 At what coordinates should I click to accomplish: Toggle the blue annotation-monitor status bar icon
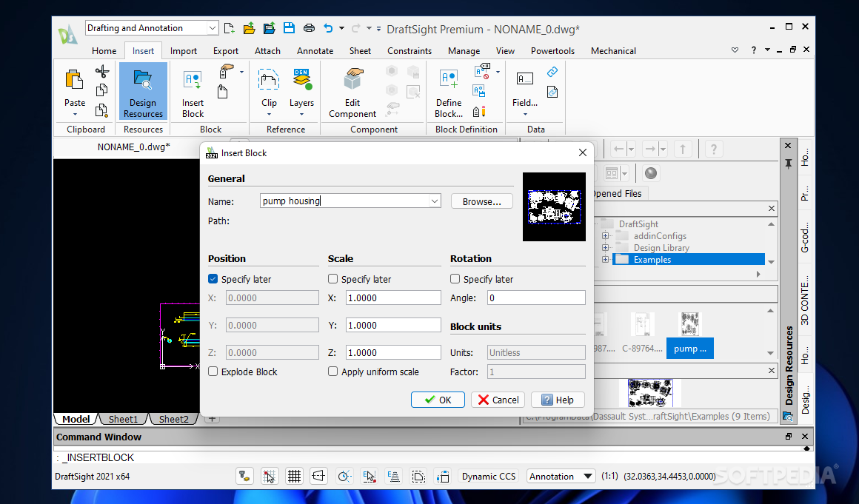[x=443, y=476]
